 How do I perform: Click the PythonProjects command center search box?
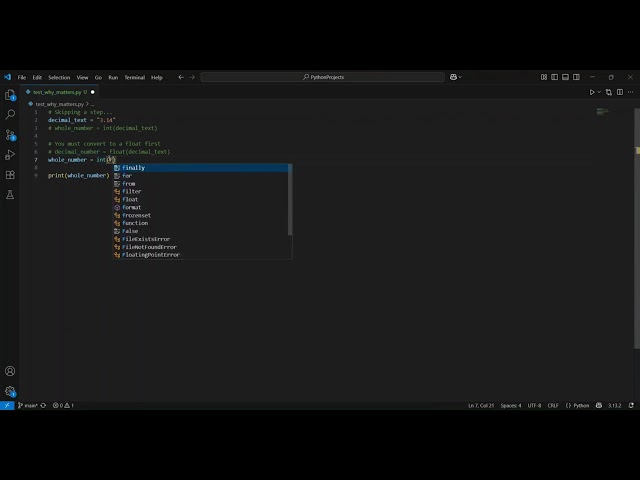(322, 77)
